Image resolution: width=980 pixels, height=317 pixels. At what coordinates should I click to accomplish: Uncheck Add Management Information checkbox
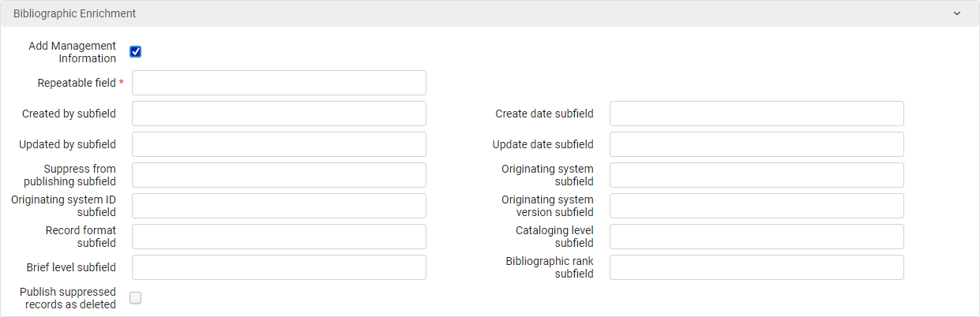click(136, 52)
